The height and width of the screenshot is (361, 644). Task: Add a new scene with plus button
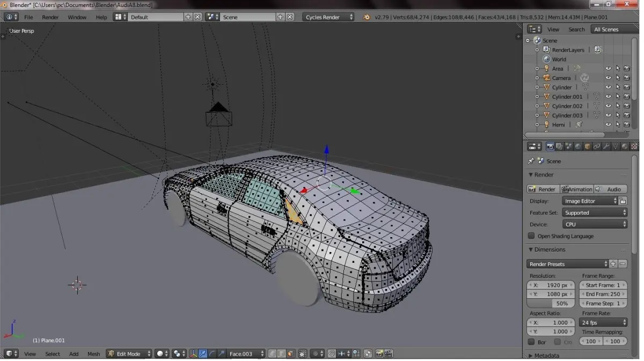tap(280, 17)
